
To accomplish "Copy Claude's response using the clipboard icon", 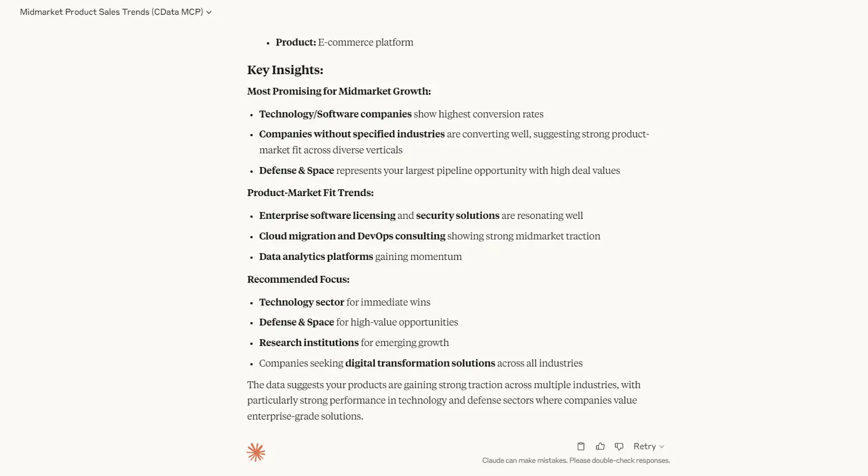I will [x=581, y=446].
